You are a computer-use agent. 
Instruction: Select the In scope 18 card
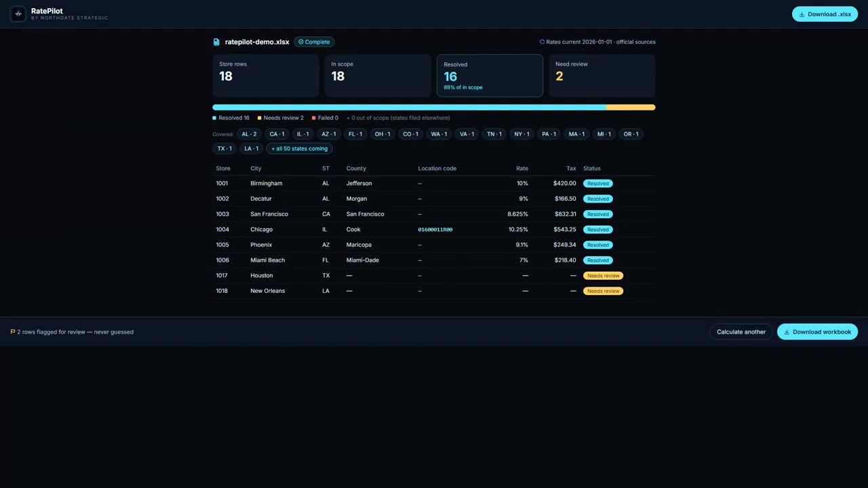pyautogui.click(x=378, y=76)
